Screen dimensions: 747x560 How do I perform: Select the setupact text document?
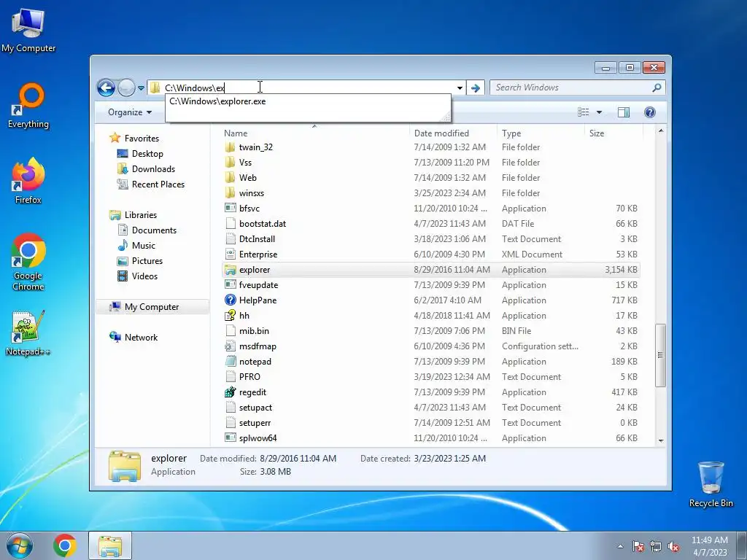255,408
